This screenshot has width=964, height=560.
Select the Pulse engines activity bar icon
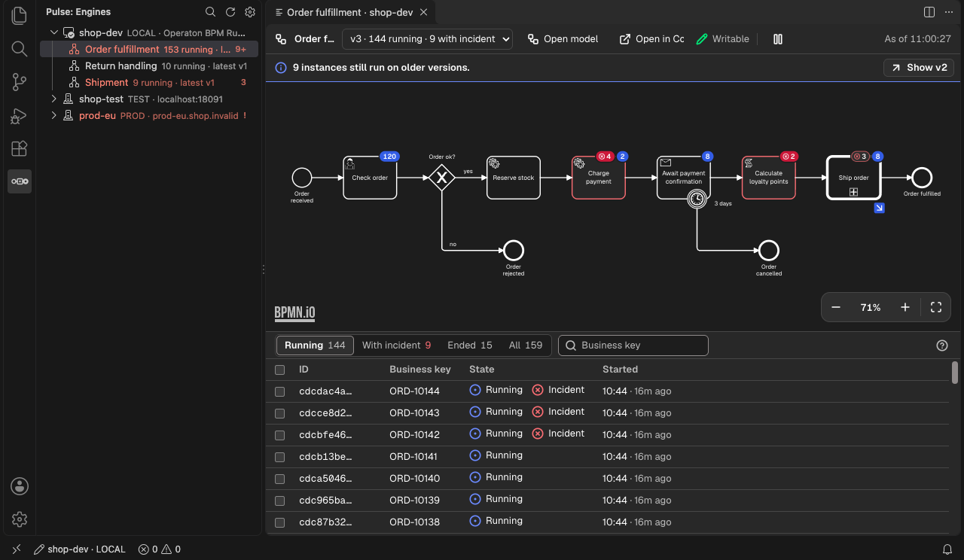(20, 181)
